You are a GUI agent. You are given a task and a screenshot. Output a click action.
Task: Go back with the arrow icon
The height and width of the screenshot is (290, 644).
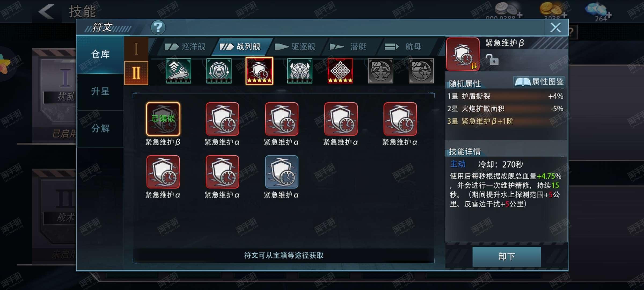coord(46,12)
